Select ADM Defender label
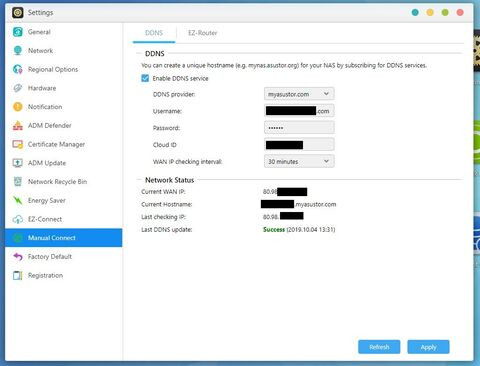The height and width of the screenshot is (366, 480). [x=50, y=126]
